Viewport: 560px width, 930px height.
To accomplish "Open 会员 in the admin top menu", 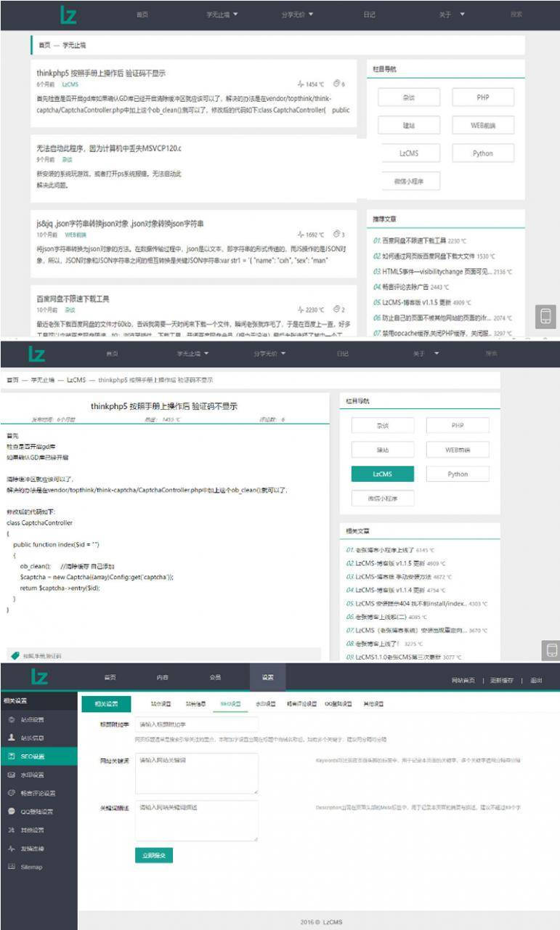I will (x=215, y=678).
